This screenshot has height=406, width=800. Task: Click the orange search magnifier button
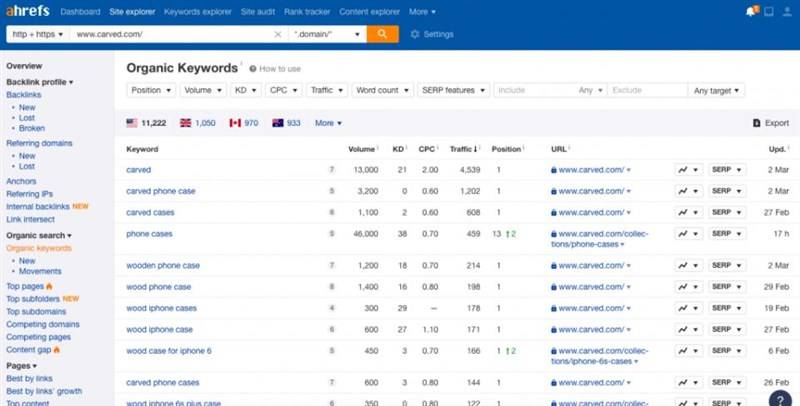pos(382,34)
